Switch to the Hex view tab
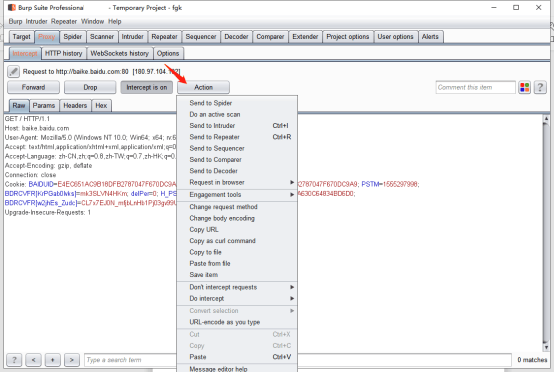The image size is (554, 372). coord(101,105)
